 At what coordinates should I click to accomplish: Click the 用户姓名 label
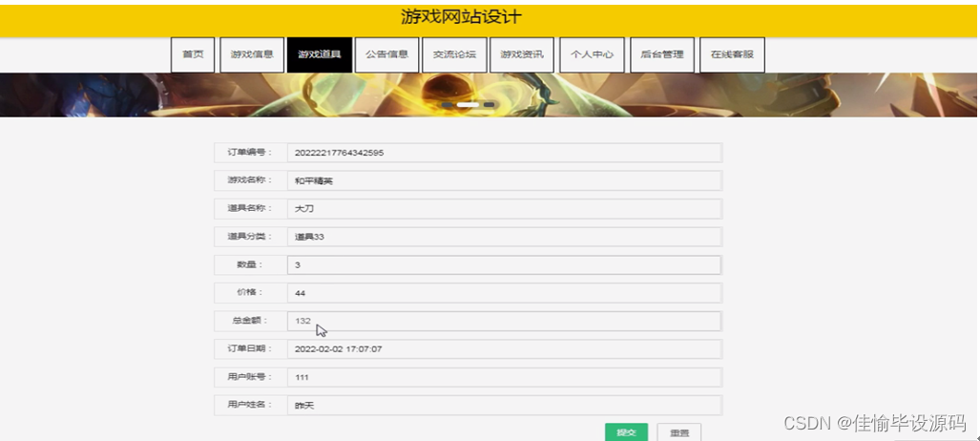click(x=250, y=405)
